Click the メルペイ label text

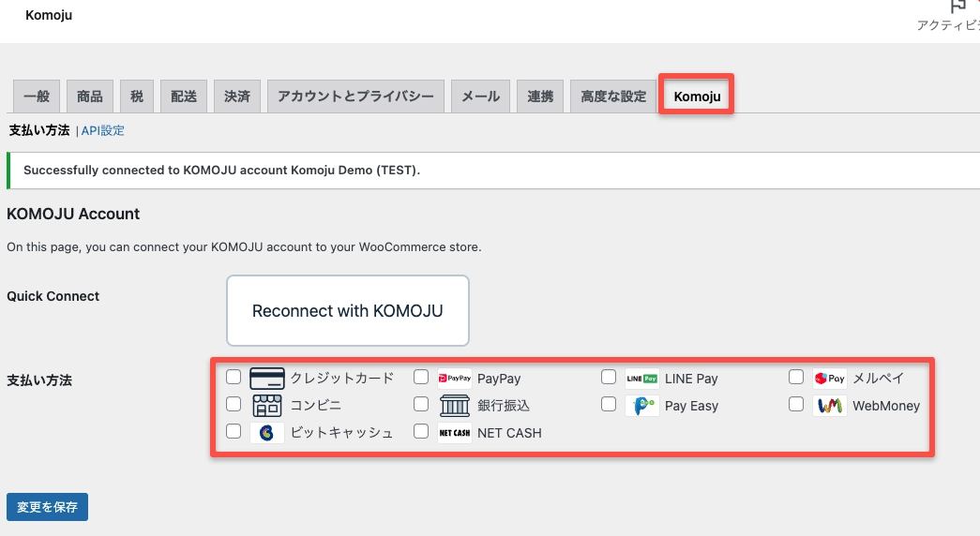[878, 378]
